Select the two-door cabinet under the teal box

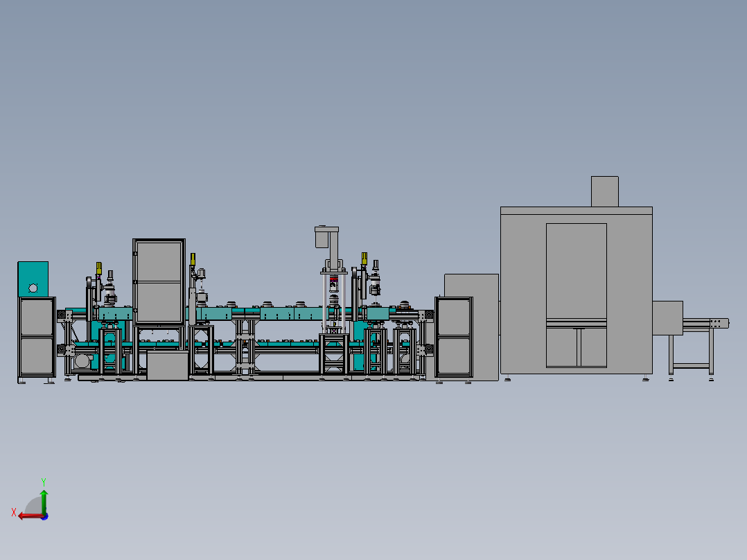pos(37,338)
